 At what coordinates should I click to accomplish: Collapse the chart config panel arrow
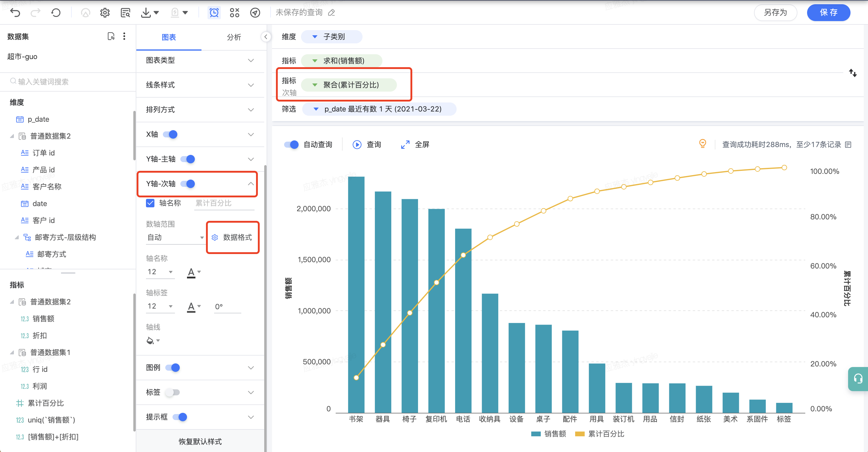(x=265, y=37)
